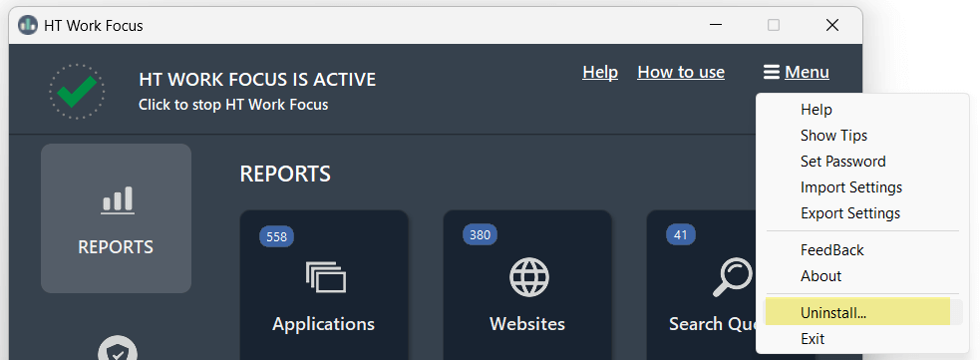Click the REPORTS sidebar label
The height and width of the screenshot is (360, 980).
click(x=116, y=247)
